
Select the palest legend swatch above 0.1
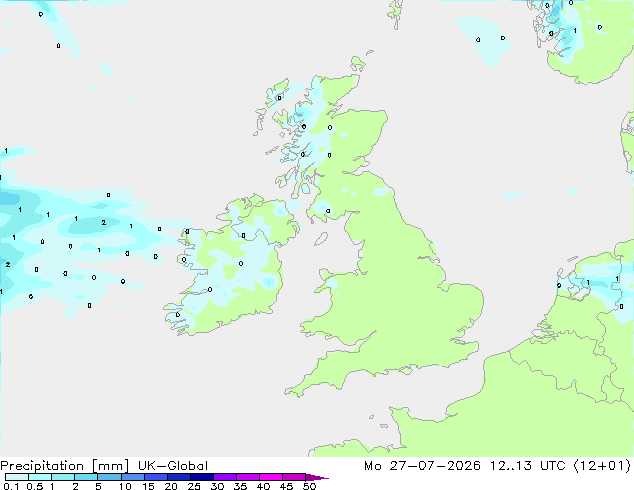tap(17, 477)
